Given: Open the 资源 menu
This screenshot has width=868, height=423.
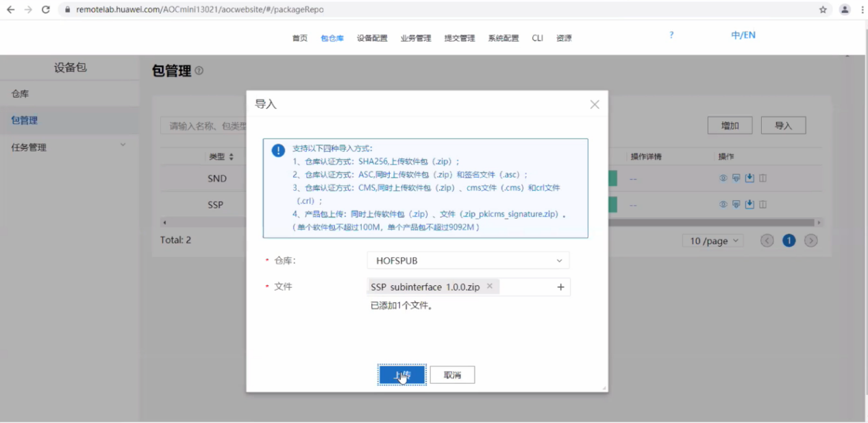Looking at the screenshot, I should (x=564, y=38).
